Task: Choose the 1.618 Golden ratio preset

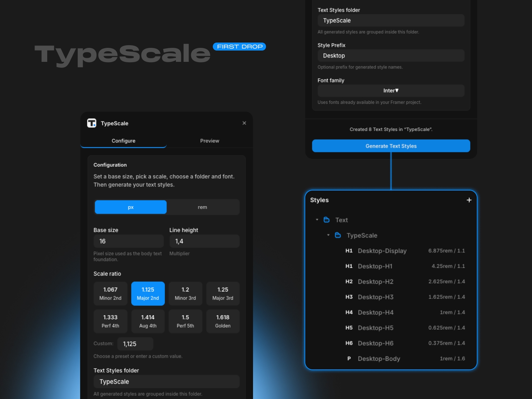Action: click(x=223, y=321)
